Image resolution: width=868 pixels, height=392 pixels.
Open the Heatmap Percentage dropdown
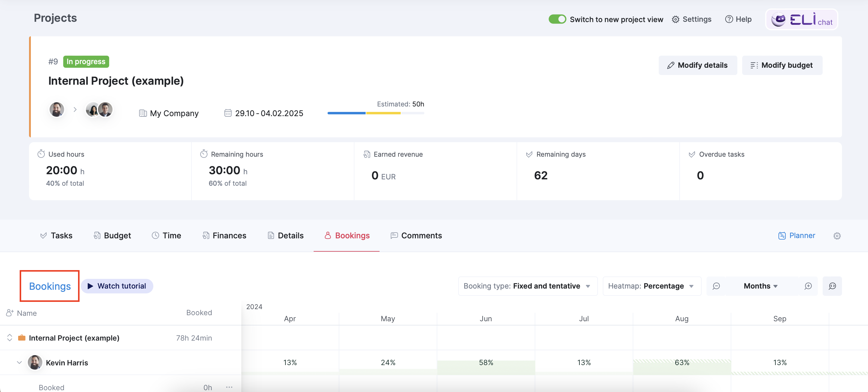[x=652, y=286]
